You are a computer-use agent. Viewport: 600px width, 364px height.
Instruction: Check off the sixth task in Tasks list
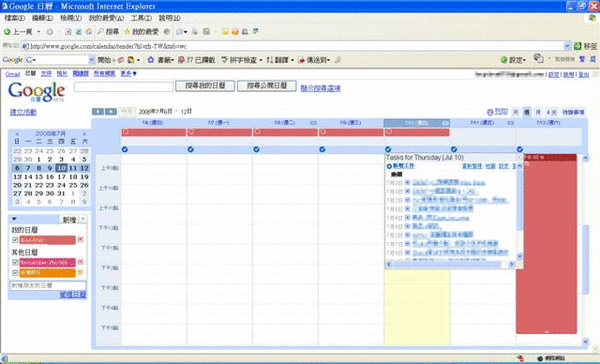point(408,226)
